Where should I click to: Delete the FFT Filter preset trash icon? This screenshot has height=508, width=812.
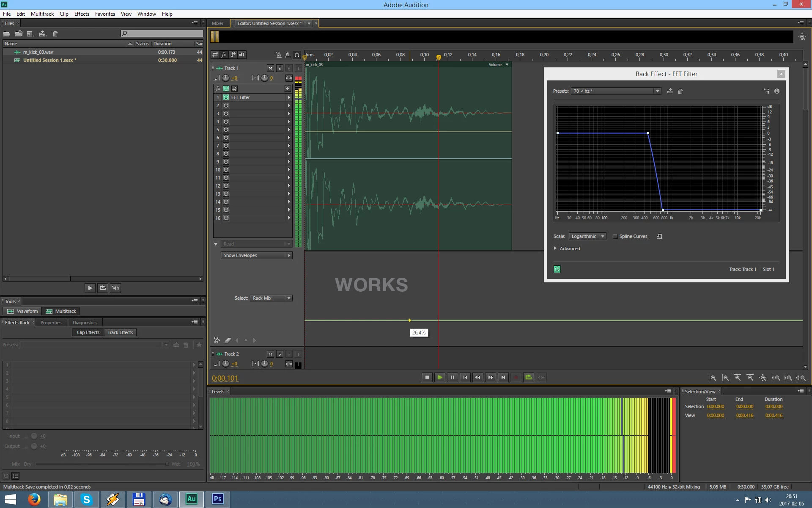pos(680,91)
